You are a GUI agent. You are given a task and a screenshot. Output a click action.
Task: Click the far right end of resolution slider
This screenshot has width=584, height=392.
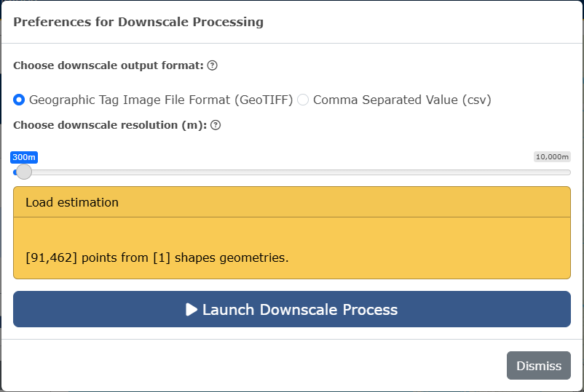point(568,172)
